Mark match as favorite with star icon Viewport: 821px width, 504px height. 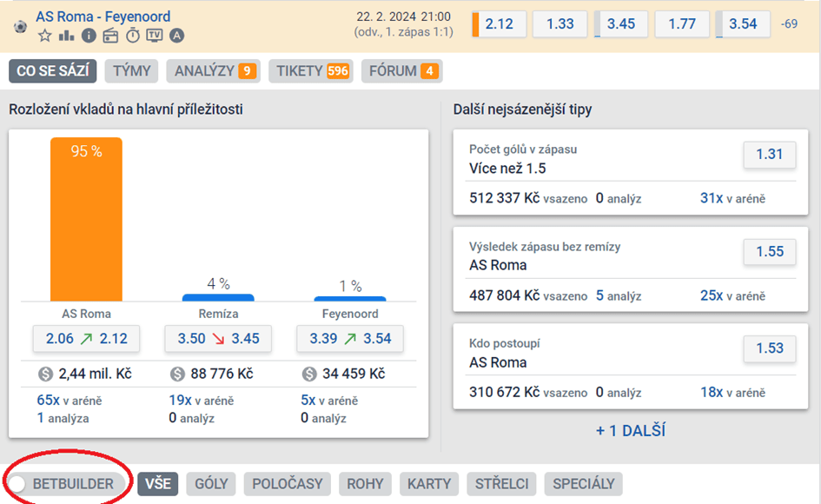point(45,36)
